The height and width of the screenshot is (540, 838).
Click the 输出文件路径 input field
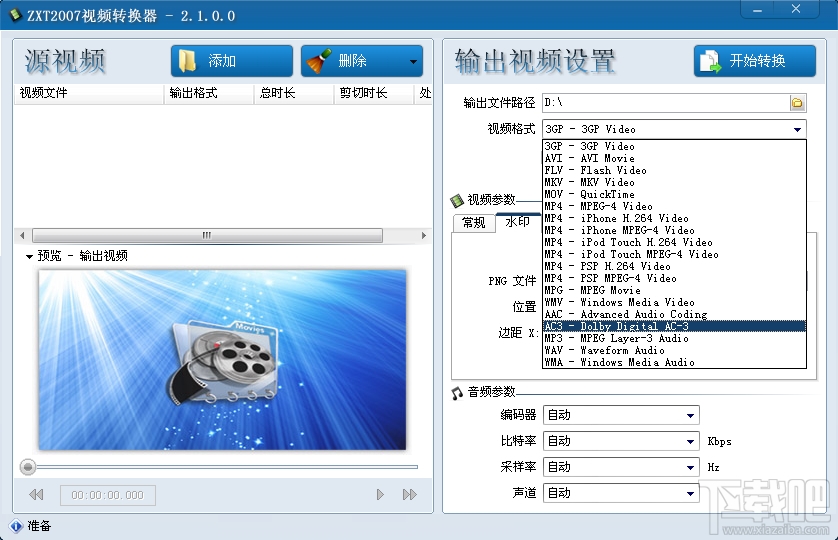point(666,103)
